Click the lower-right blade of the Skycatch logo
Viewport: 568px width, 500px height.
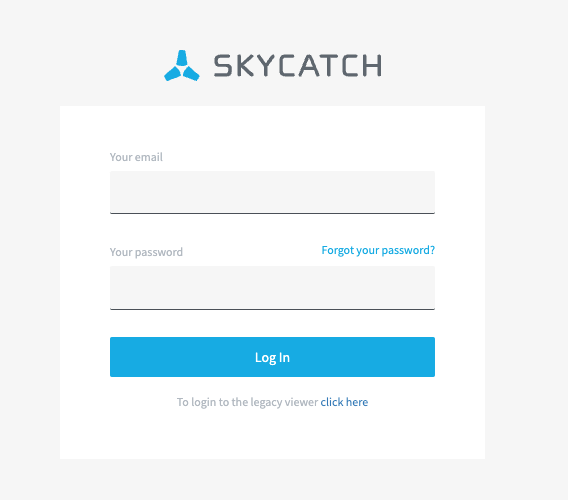coord(191,74)
